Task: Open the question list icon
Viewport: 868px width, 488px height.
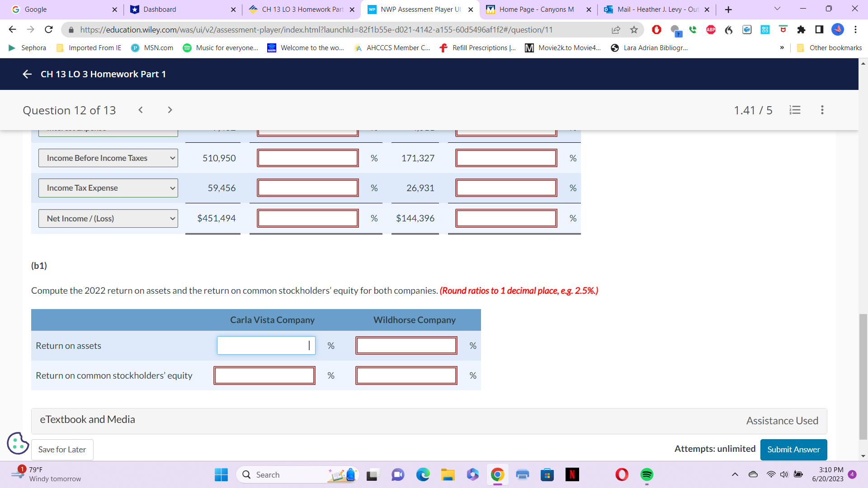Action: point(795,110)
